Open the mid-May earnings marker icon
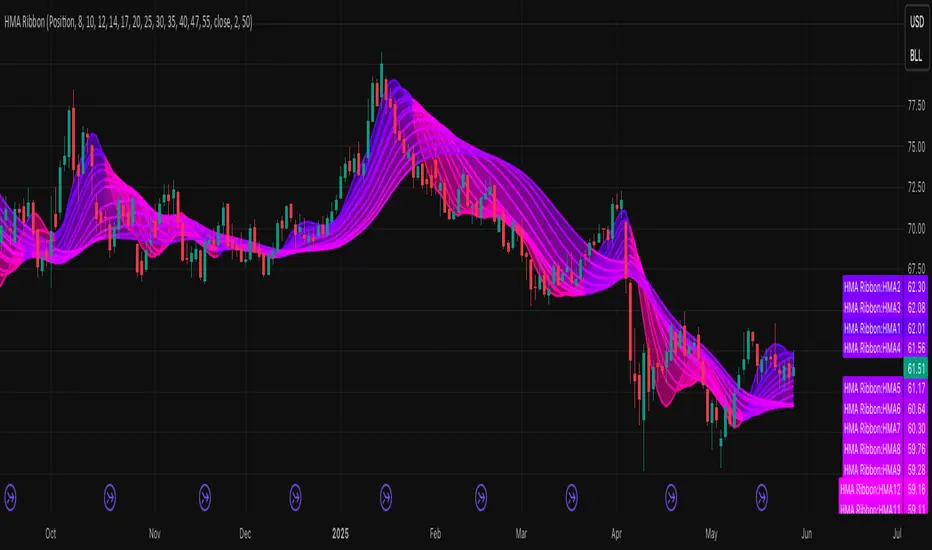The height and width of the screenshot is (550, 932). 761,497
